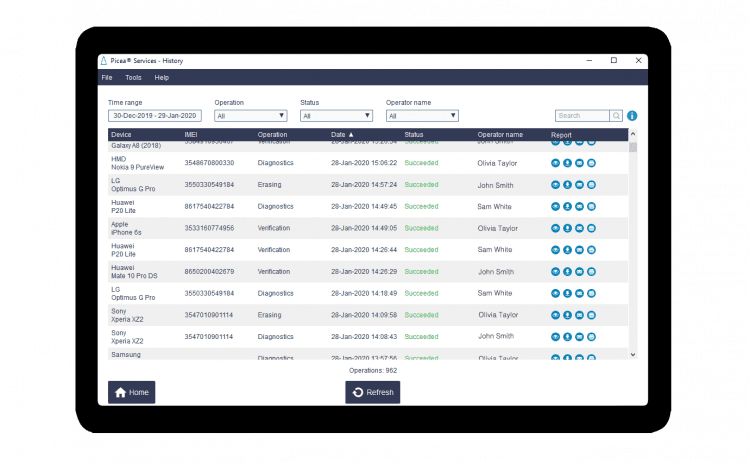Print report for Mate 10 Pro DS row
Screen dimensions: 750x464
coord(591,272)
